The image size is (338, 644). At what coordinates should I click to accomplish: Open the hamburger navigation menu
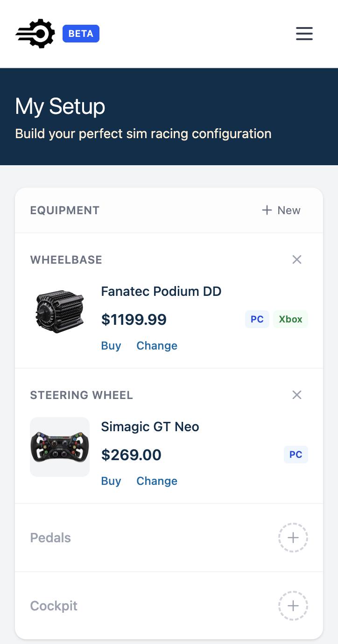304,34
